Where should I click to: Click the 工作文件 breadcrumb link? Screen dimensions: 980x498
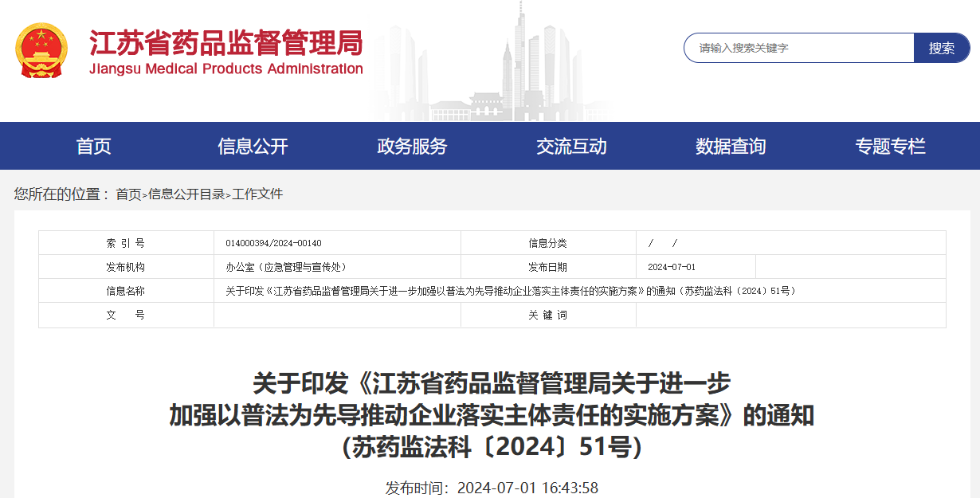pyautogui.click(x=257, y=194)
